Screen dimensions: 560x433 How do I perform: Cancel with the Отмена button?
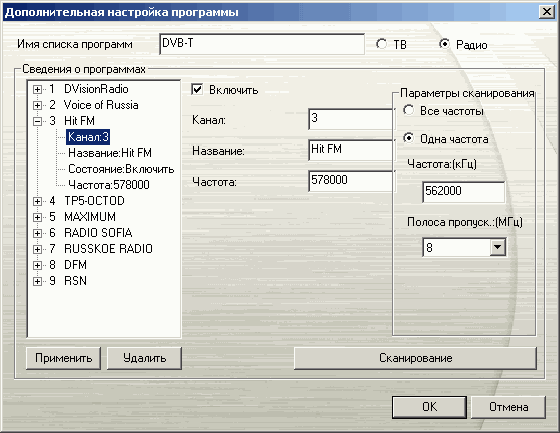(x=509, y=407)
